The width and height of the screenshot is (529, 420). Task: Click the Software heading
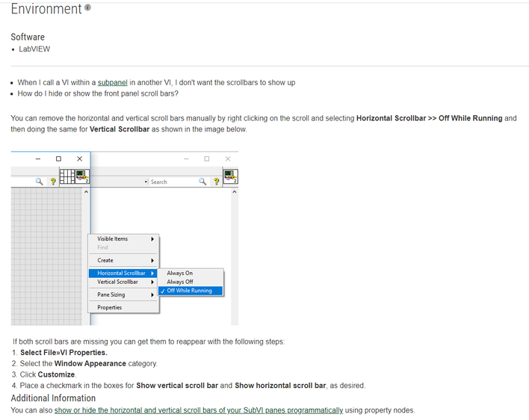pos(28,37)
